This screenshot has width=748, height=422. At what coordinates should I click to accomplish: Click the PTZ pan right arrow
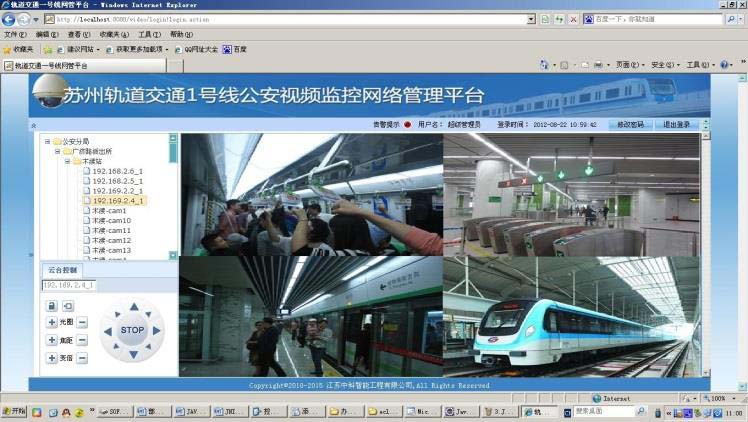[156, 330]
